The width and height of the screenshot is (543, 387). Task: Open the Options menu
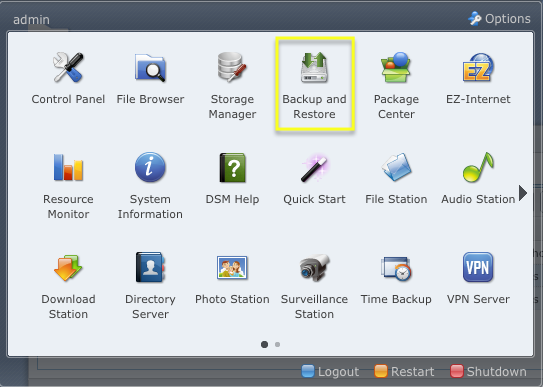pos(499,19)
